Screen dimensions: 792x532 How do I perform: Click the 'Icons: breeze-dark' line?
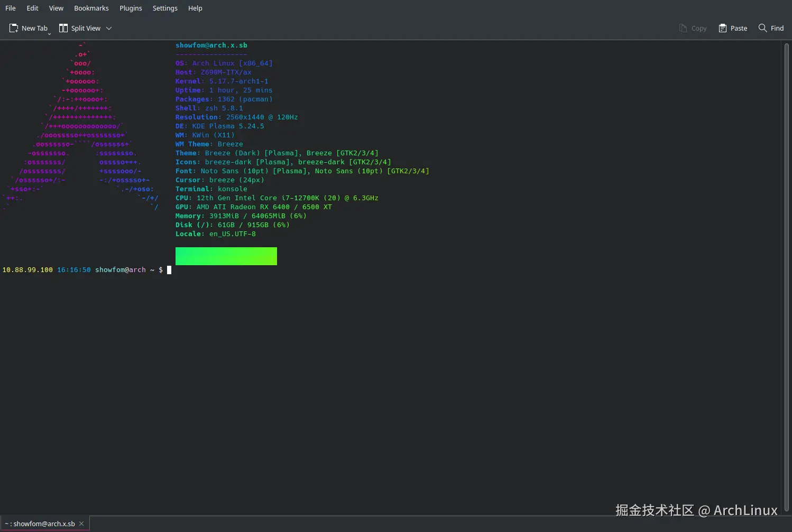tap(283, 162)
